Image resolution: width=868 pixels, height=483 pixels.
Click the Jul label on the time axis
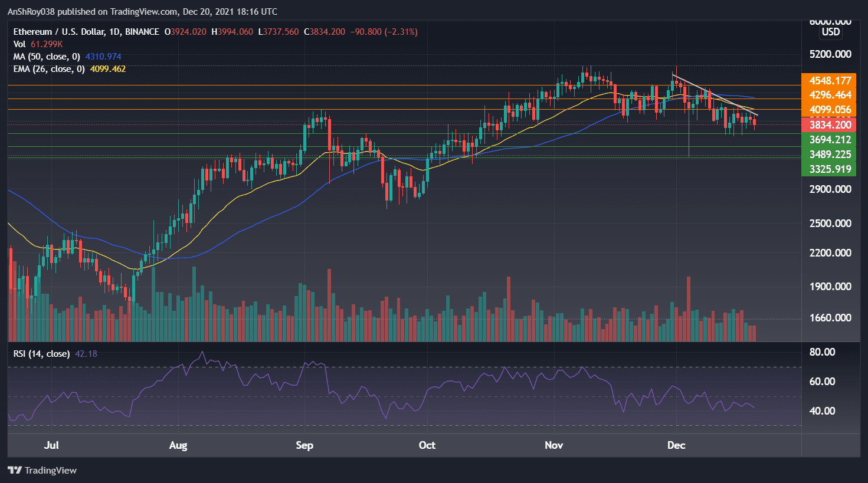(51, 446)
